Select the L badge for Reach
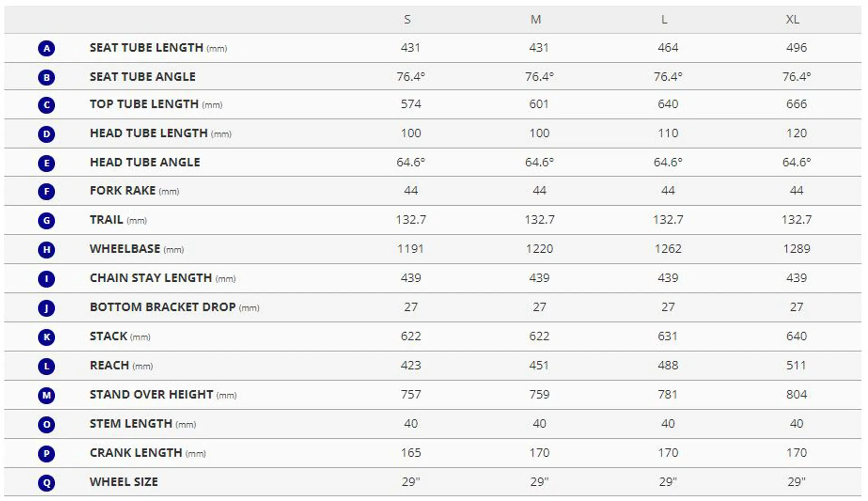Screen dimensions: 868x501 tap(47, 366)
